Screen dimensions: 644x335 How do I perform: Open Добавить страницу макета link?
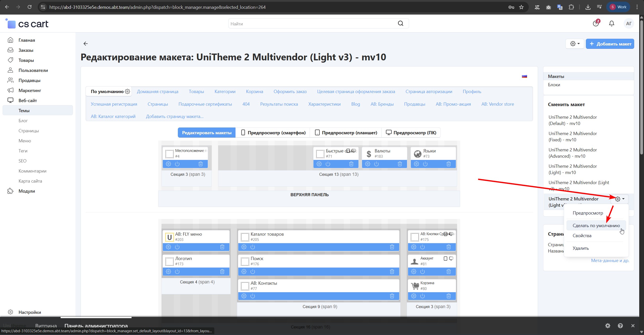pyautogui.click(x=175, y=116)
